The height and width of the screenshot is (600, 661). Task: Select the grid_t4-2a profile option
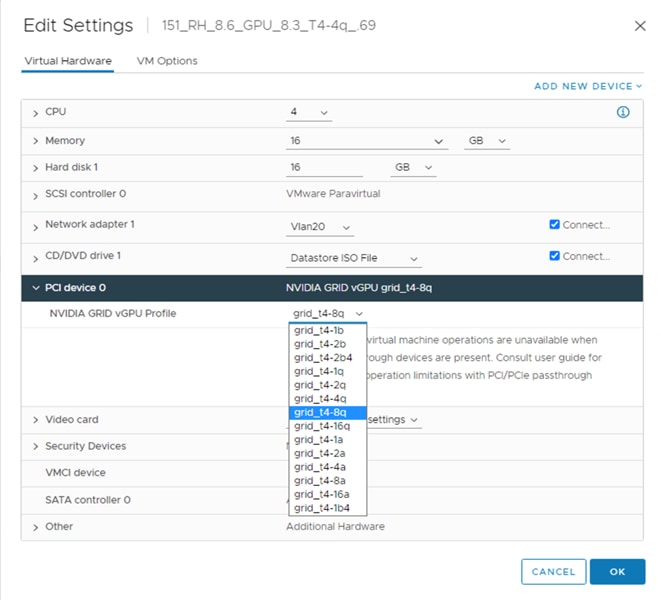328,453
